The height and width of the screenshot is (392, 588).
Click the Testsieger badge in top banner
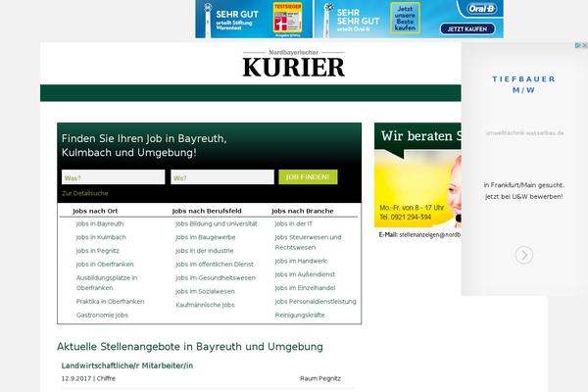coord(287,18)
